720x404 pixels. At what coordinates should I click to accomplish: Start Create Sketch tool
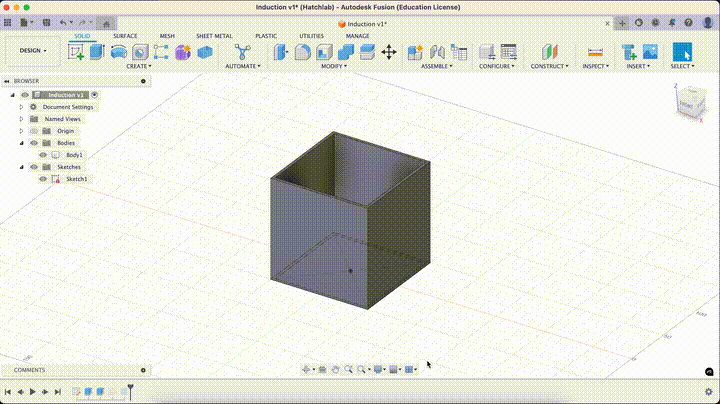click(x=76, y=52)
